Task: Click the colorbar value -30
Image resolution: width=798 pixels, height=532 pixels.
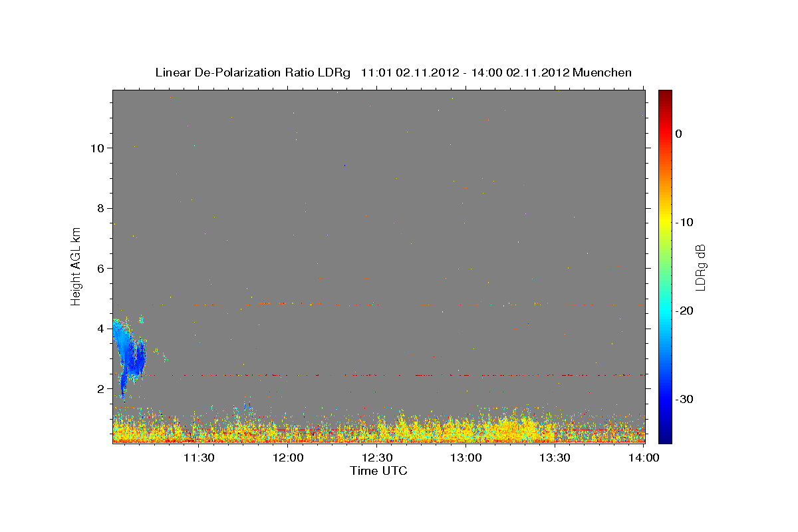Action: coord(685,399)
